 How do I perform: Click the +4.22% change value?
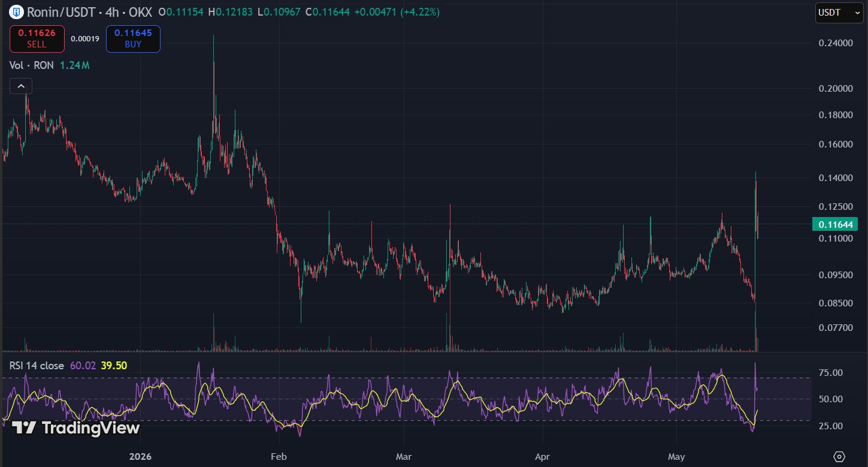coord(420,11)
